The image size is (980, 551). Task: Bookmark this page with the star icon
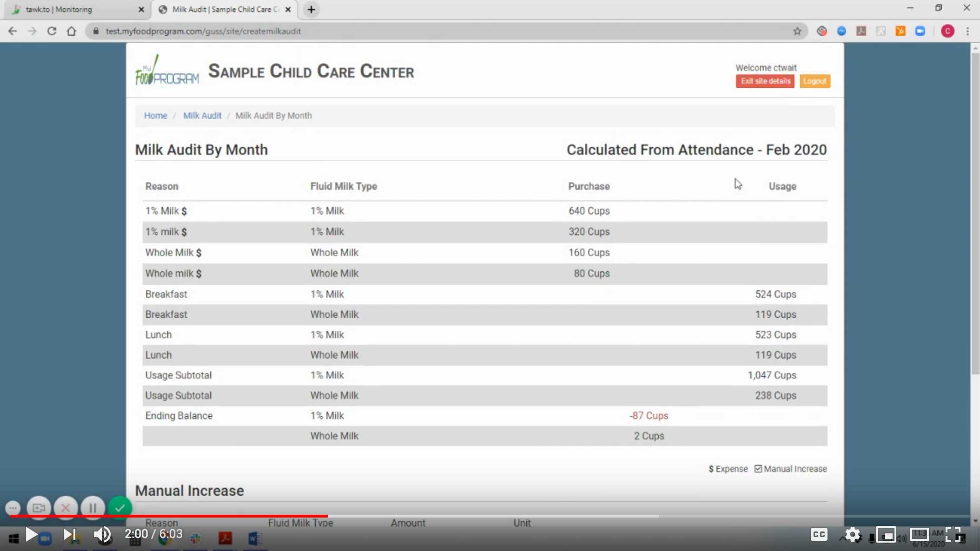pyautogui.click(x=797, y=31)
